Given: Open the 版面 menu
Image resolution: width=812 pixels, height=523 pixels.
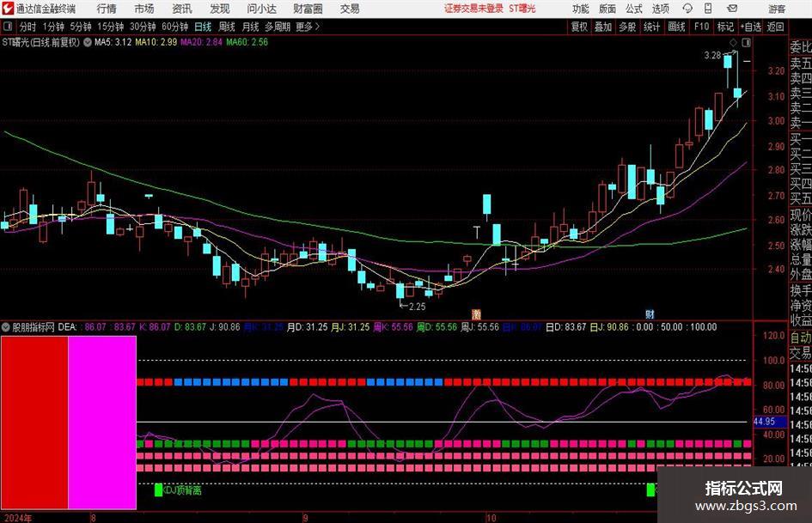Looking at the screenshot, I should (x=607, y=9).
